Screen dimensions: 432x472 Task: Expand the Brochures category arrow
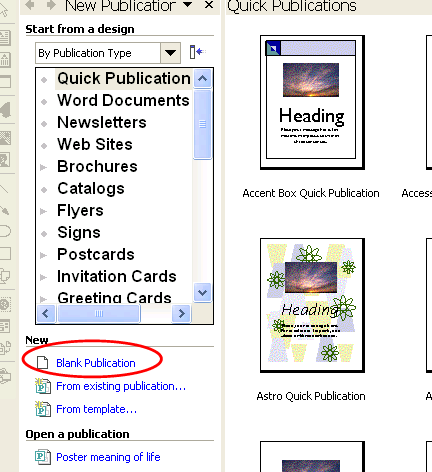(43, 167)
